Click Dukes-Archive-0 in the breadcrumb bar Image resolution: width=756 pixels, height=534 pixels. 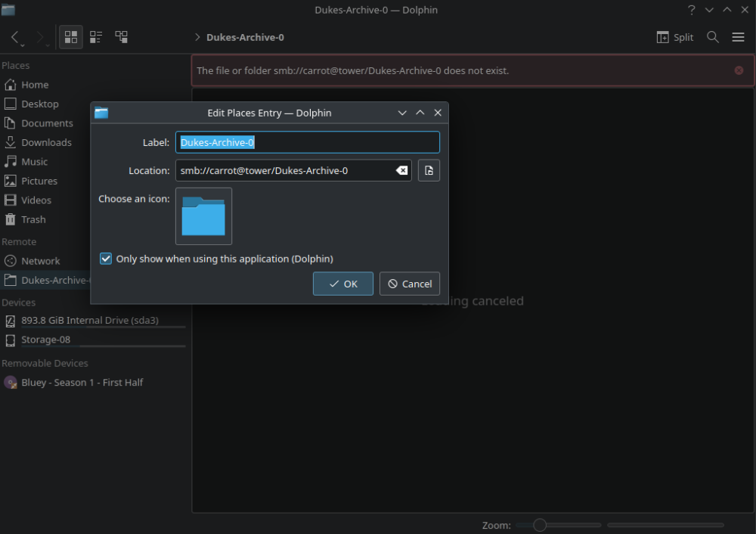[245, 37]
